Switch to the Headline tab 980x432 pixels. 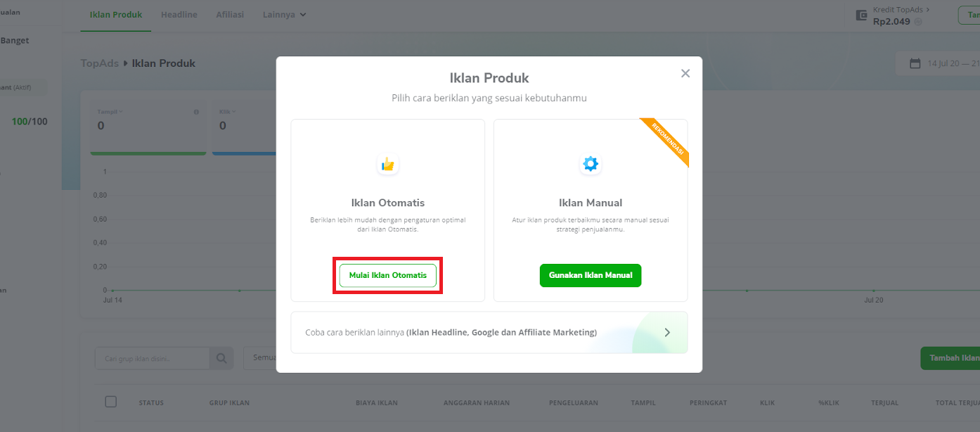click(x=179, y=15)
